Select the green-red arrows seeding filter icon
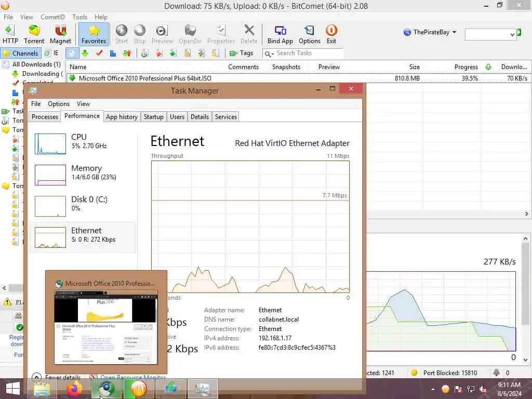Viewport: 532px width, 399px height. tap(127, 54)
